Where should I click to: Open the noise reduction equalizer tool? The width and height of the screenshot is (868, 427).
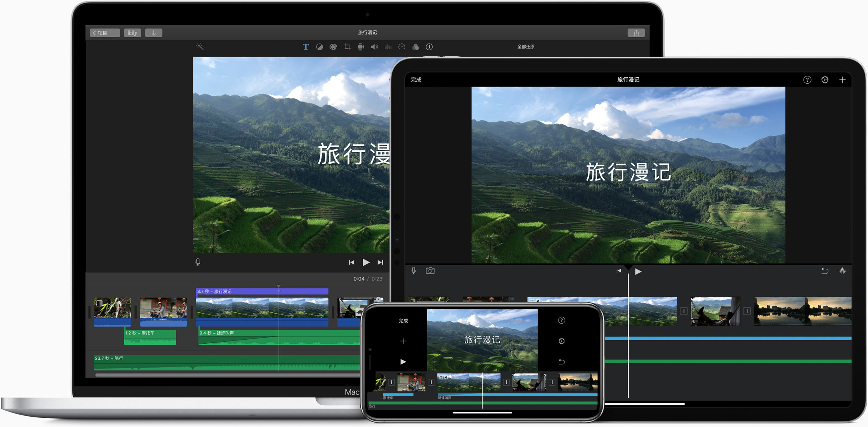click(388, 47)
